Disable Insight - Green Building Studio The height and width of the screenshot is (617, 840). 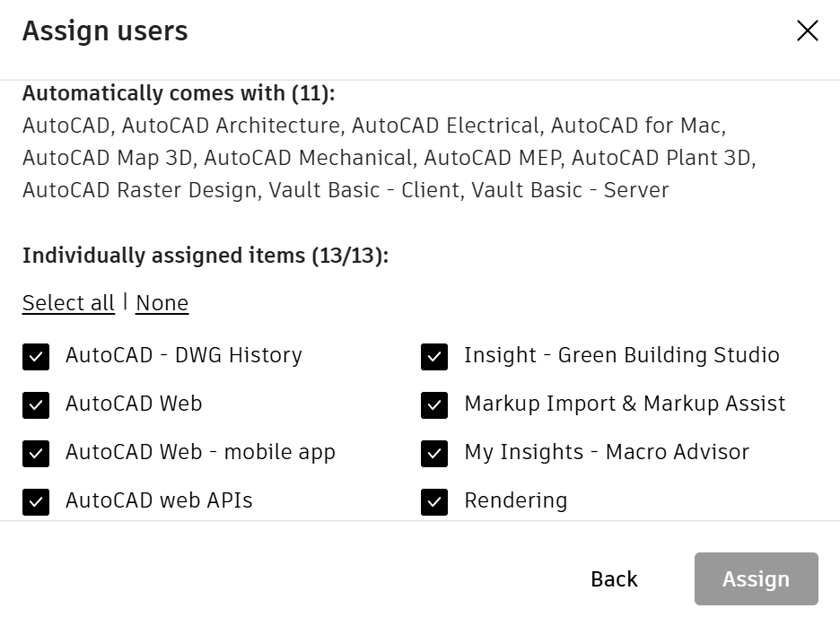pyautogui.click(x=434, y=357)
